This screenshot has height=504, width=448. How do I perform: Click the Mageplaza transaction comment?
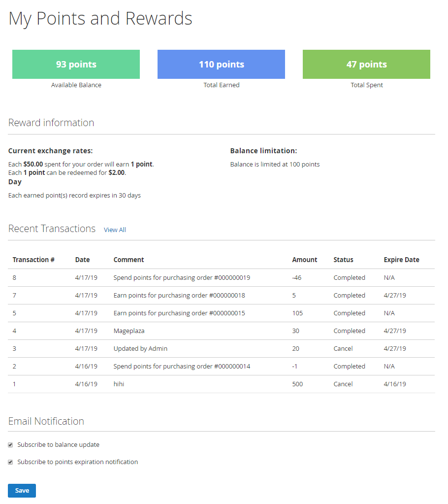pyautogui.click(x=129, y=331)
